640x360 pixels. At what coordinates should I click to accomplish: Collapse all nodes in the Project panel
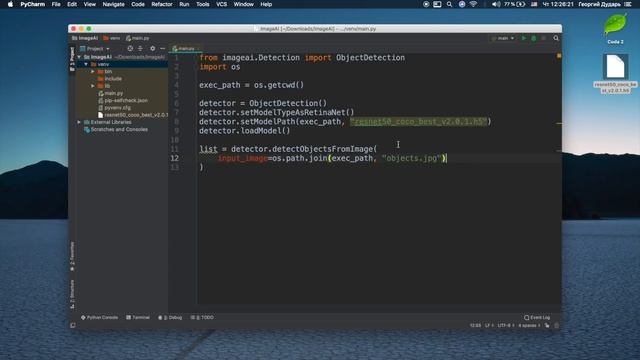pyautogui.click(x=140, y=48)
